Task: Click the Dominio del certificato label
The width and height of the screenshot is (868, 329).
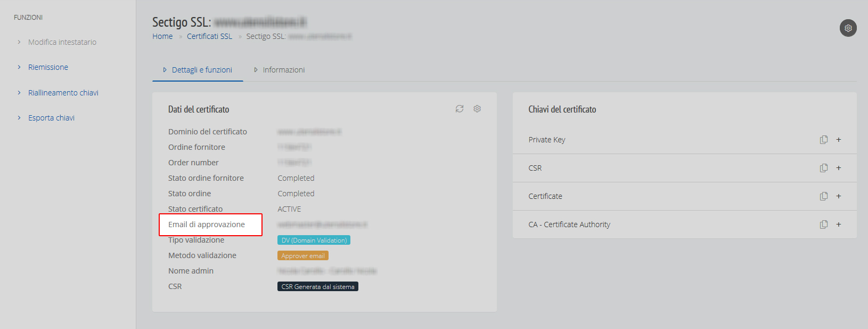Action: [x=208, y=132]
